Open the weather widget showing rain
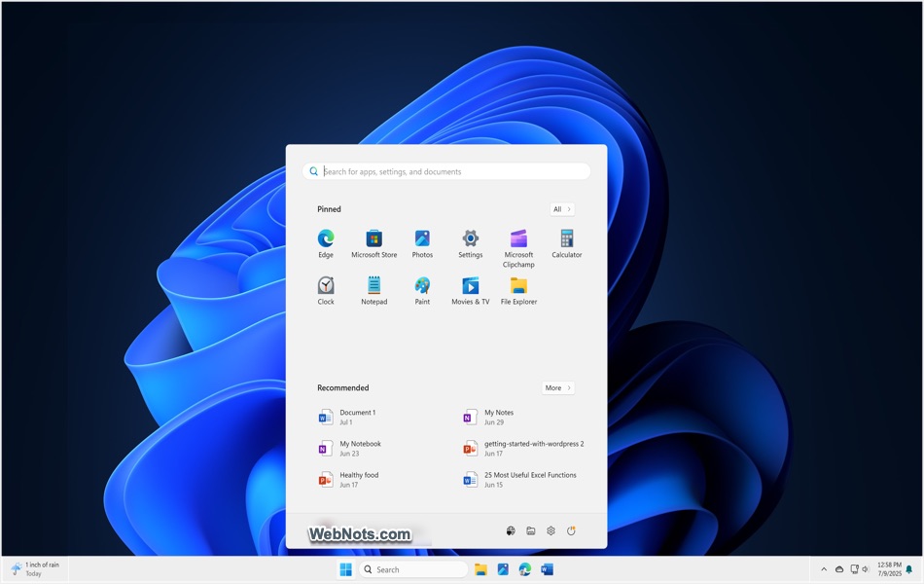This screenshot has width=924, height=584. click(35, 569)
